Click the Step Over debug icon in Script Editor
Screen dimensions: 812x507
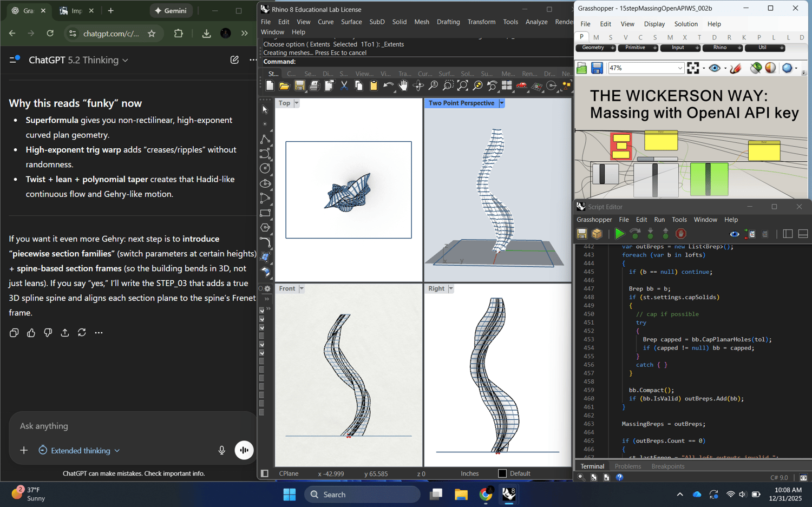click(635, 234)
